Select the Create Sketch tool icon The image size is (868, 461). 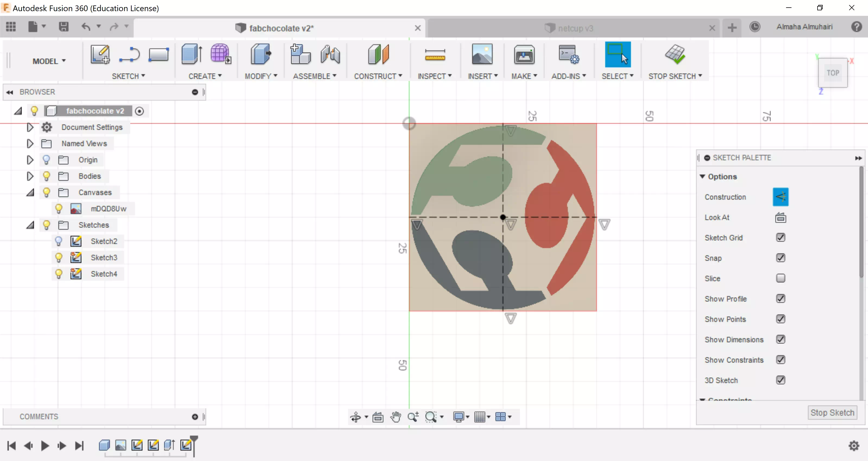coord(100,54)
